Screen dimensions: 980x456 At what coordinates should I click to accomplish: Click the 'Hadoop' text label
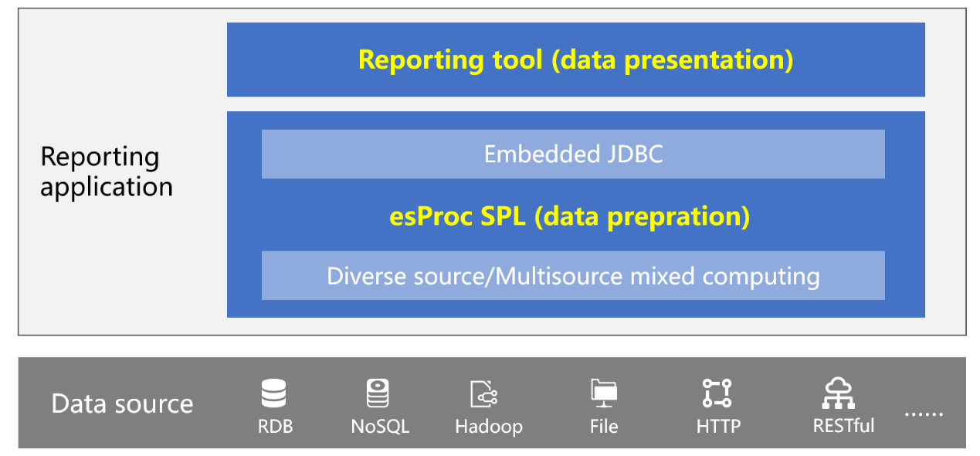click(489, 427)
